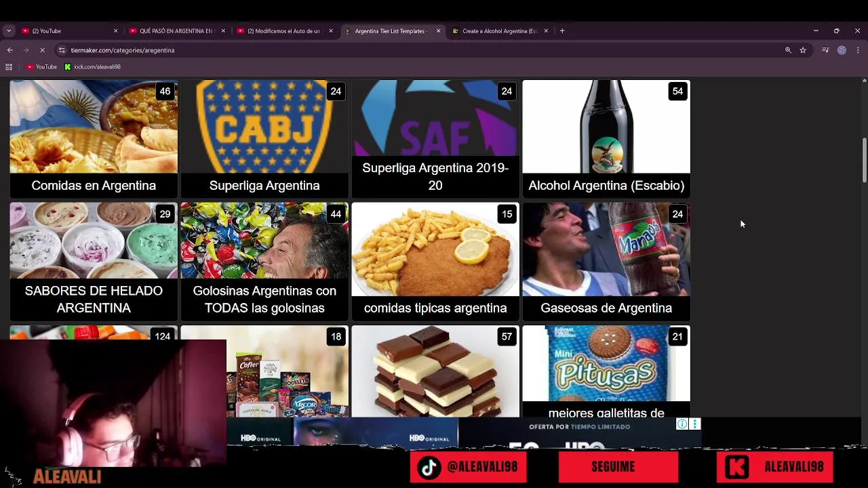This screenshot has width=868, height=488.
Task: Click 'comidas tipicas argentina' title
Action: pyautogui.click(x=435, y=308)
